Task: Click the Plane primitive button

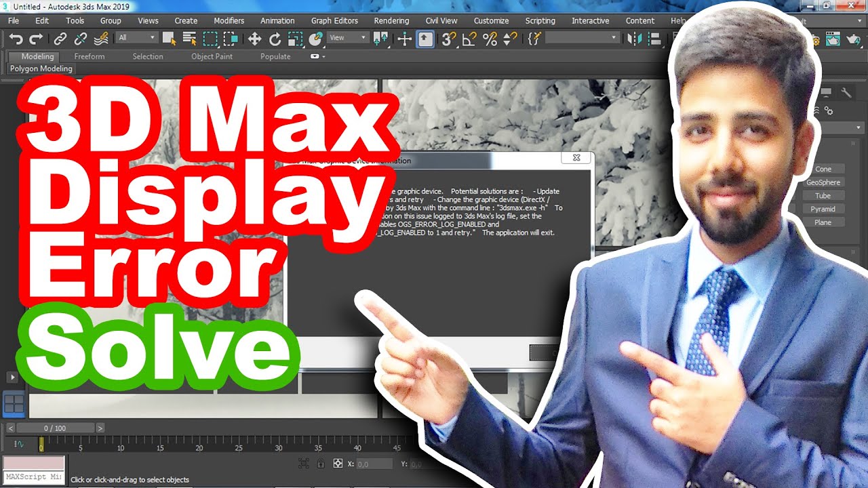Action: click(x=823, y=222)
